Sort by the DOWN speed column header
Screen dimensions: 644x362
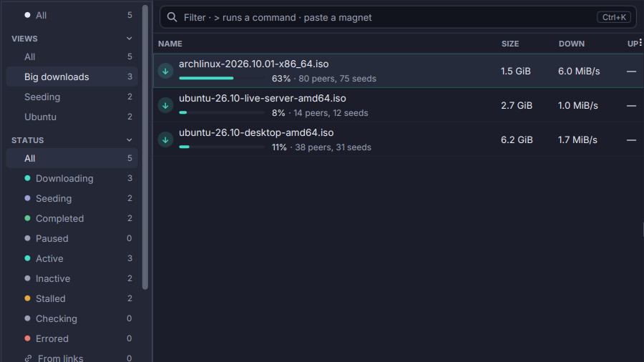click(x=571, y=44)
